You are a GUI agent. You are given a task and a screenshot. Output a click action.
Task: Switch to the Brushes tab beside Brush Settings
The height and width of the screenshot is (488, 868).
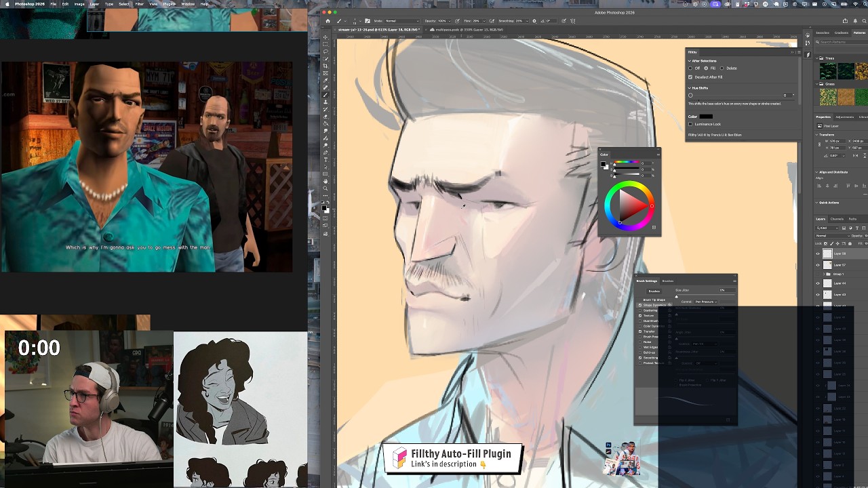pos(668,281)
